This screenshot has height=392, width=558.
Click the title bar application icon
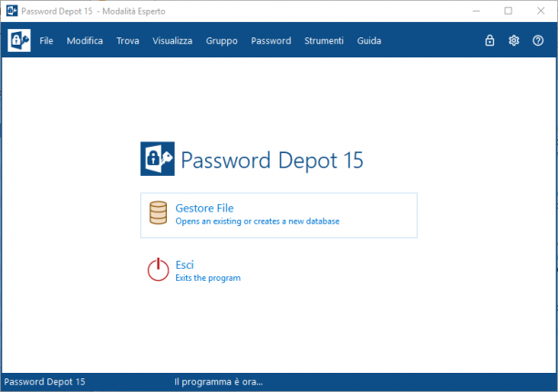(x=12, y=11)
